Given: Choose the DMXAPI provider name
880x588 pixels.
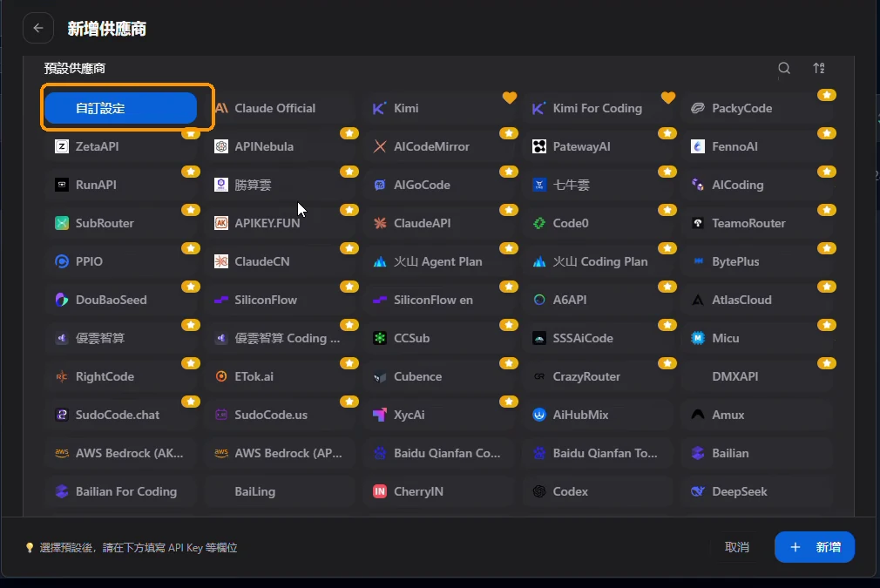Looking at the screenshot, I should tap(734, 376).
